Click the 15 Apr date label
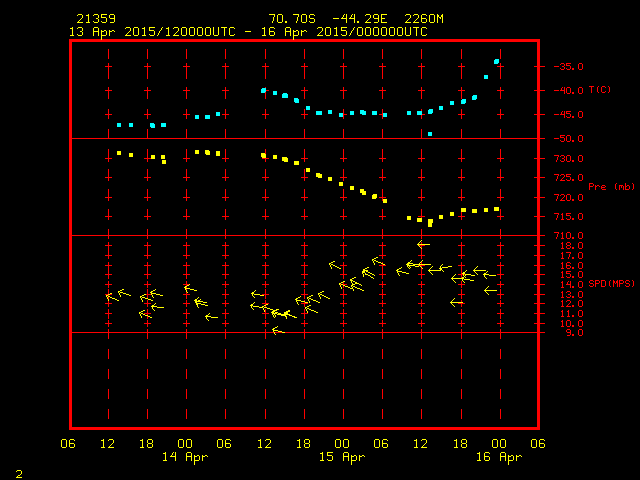Screen dimensions: 640x480 (342, 457)
